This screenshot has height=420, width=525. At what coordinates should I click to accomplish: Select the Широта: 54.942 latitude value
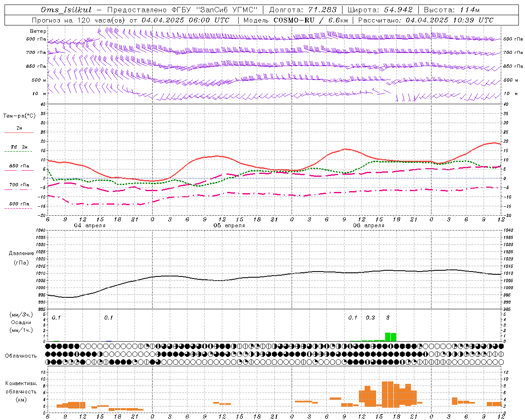tap(380, 10)
